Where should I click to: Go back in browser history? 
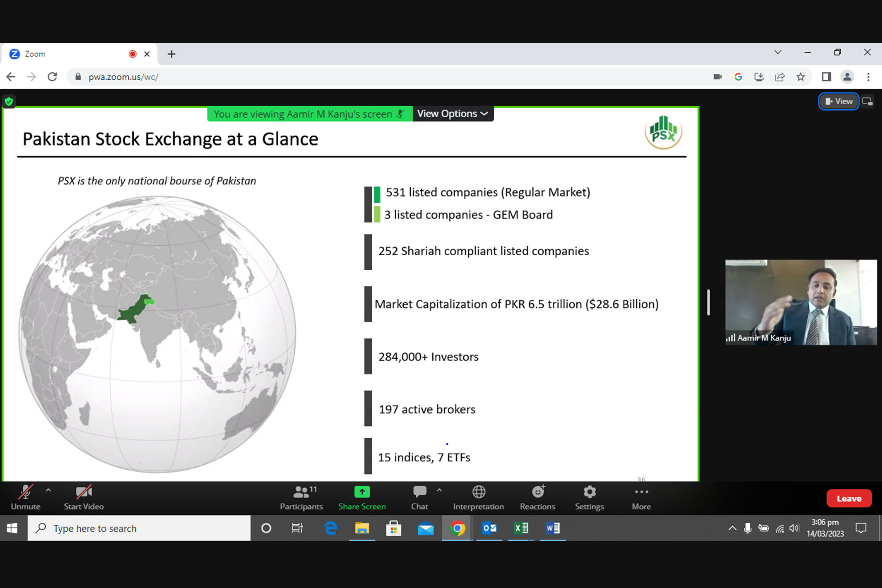(x=11, y=77)
